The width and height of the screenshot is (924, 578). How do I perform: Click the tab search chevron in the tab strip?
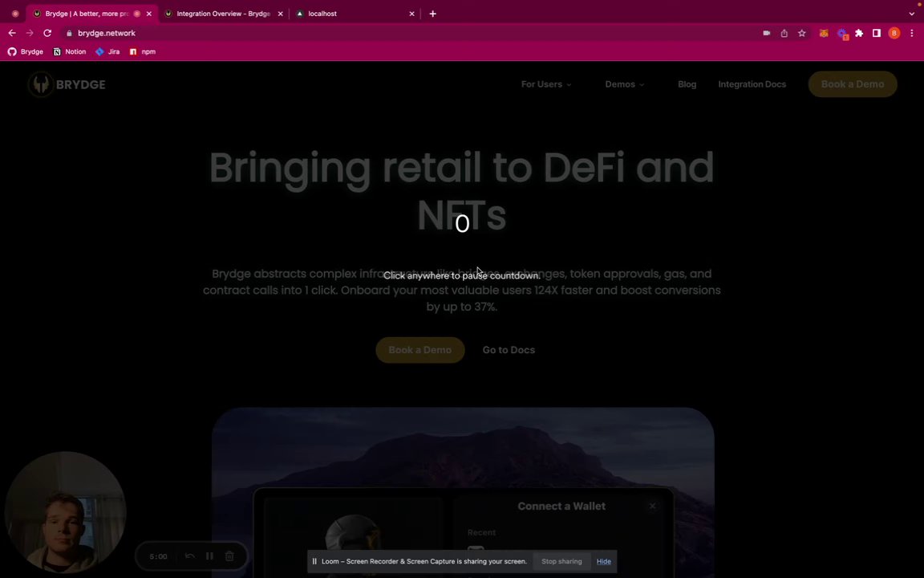912,14
